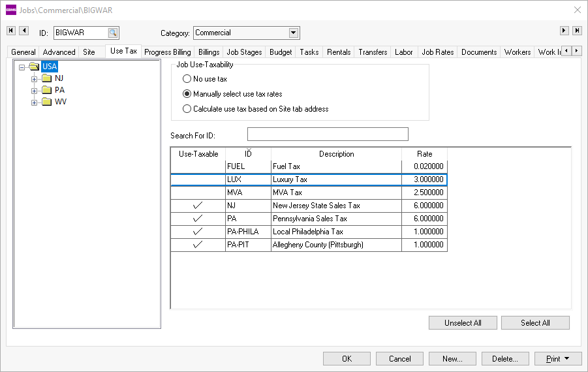Switch to the Progress Billing tab

[x=168, y=52]
